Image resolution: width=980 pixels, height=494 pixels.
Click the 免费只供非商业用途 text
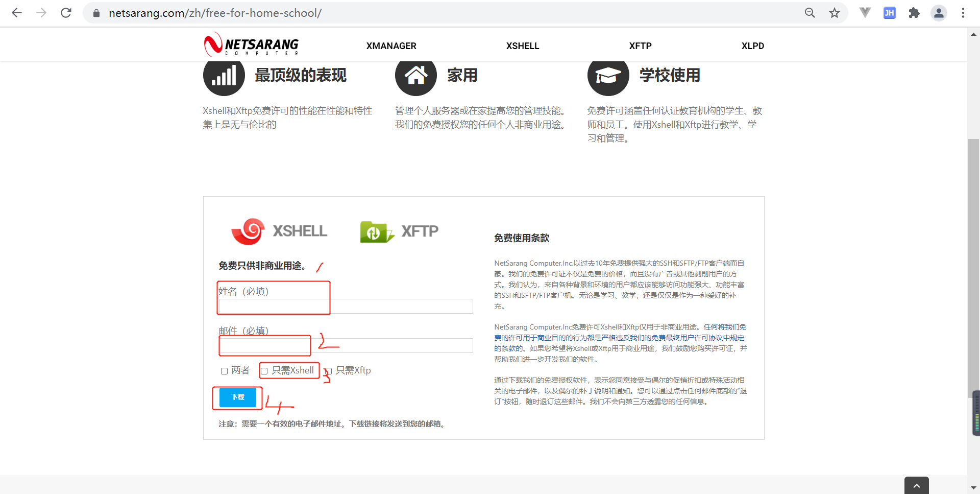pyautogui.click(x=262, y=266)
